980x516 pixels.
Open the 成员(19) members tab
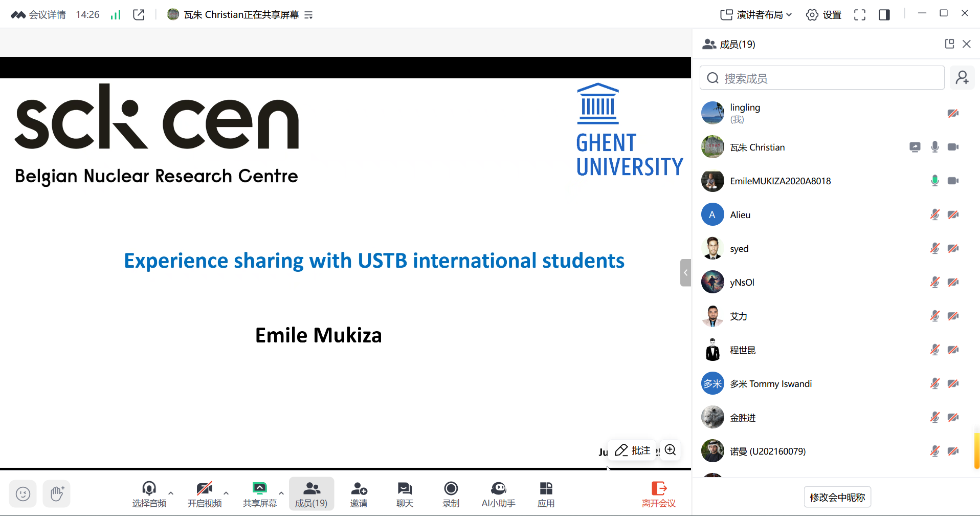(x=311, y=494)
